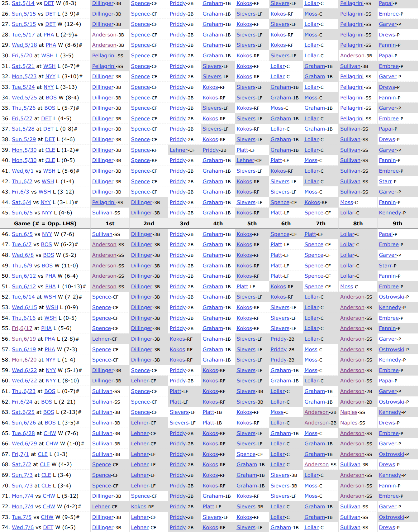Open the CHW team link in game 65
This screenshot has height=532, width=419.
(x=50, y=434)
